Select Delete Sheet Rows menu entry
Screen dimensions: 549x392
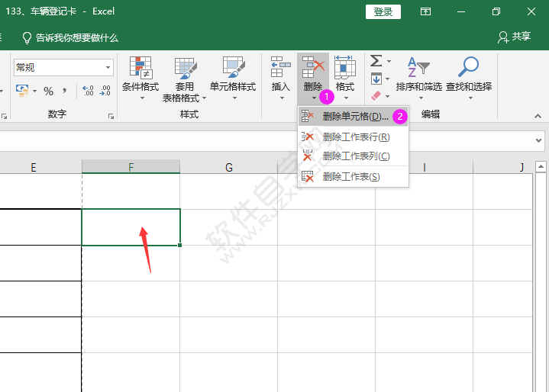pos(355,137)
